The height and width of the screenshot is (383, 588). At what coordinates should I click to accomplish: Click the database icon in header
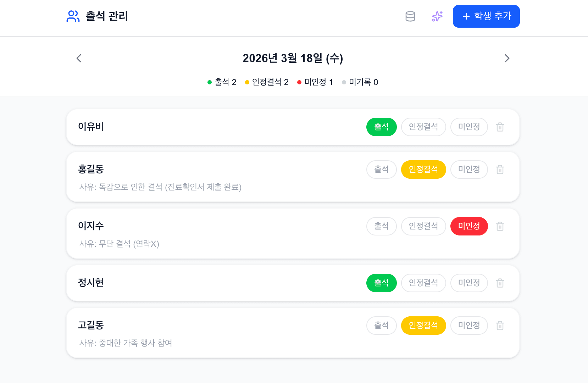click(x=410, y=16)
